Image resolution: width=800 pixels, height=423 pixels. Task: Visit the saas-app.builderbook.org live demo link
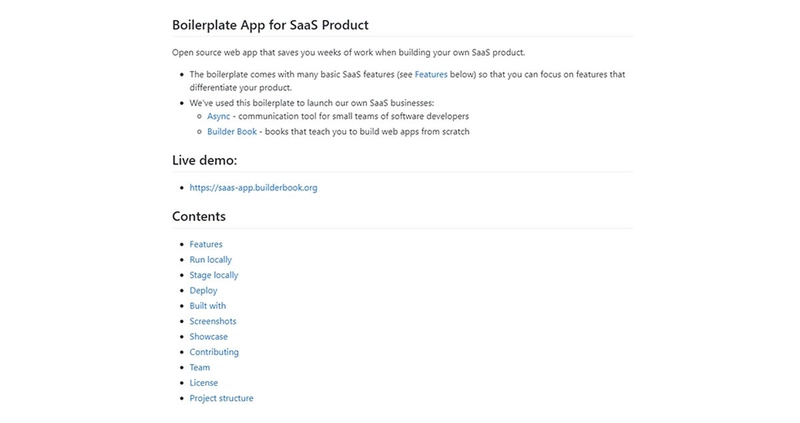pyautogui.click(x=253, y=188)
